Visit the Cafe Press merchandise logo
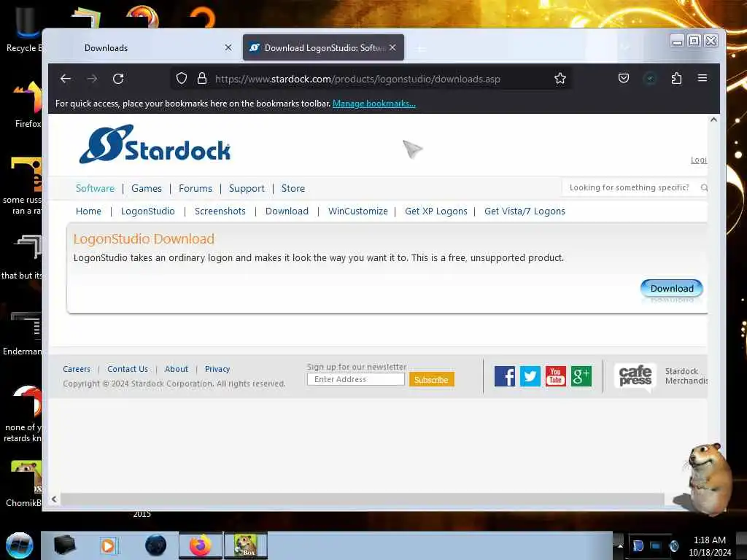747x560 pixels. pyautogui.click(x=635, y=376)
